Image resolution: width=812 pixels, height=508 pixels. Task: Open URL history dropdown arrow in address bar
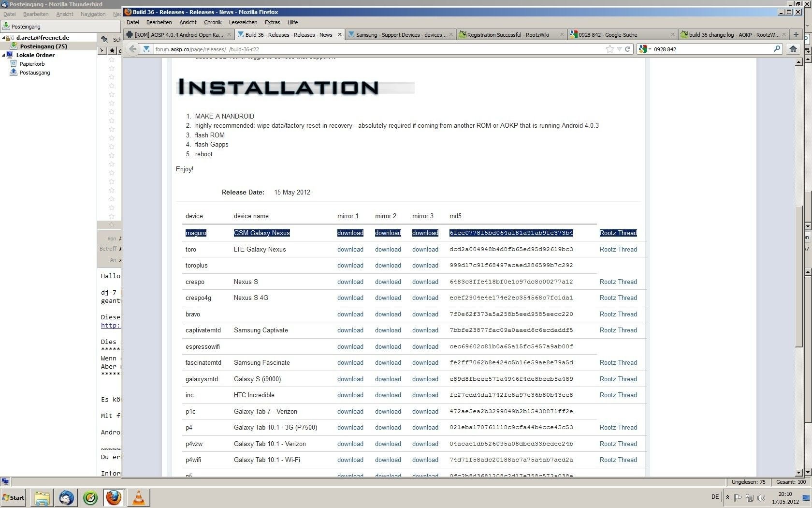(619, 49)
